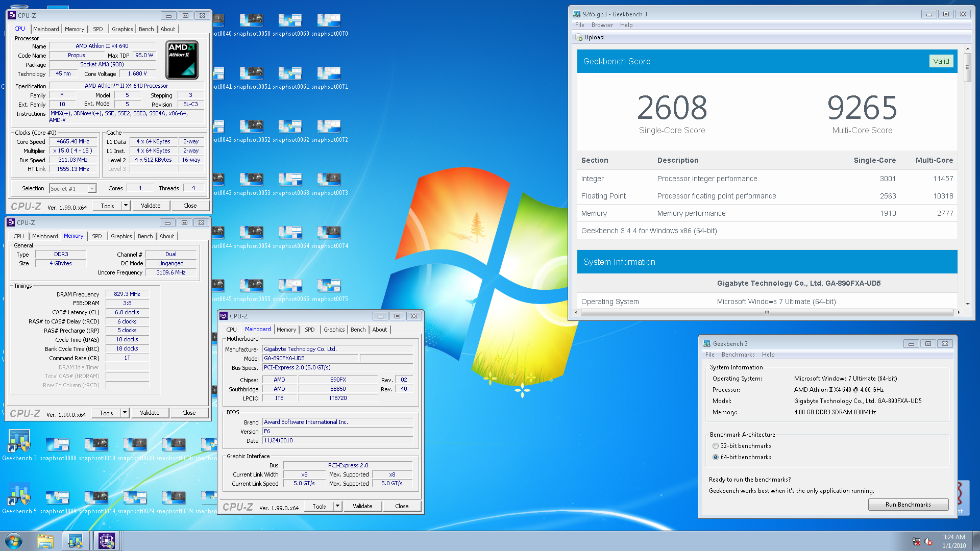Click scroll down arrow in Geekbench results
This screenshot has height=551, width=980.
967,304
